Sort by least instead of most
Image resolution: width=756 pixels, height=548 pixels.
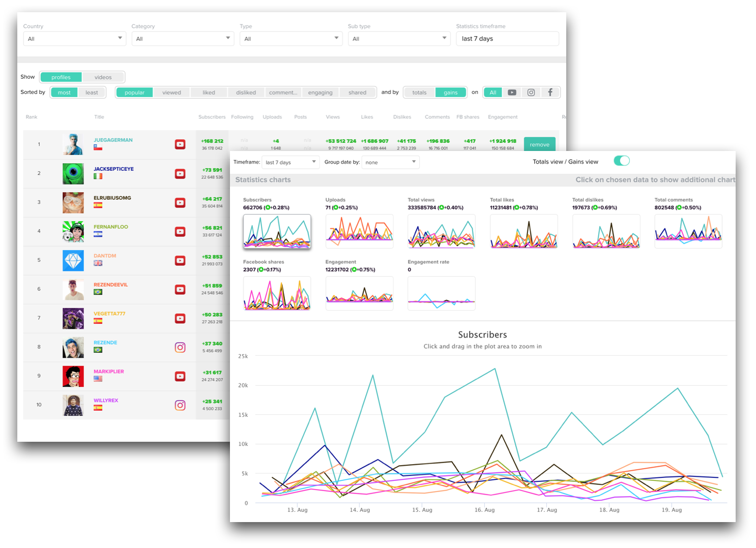point(92,93)
